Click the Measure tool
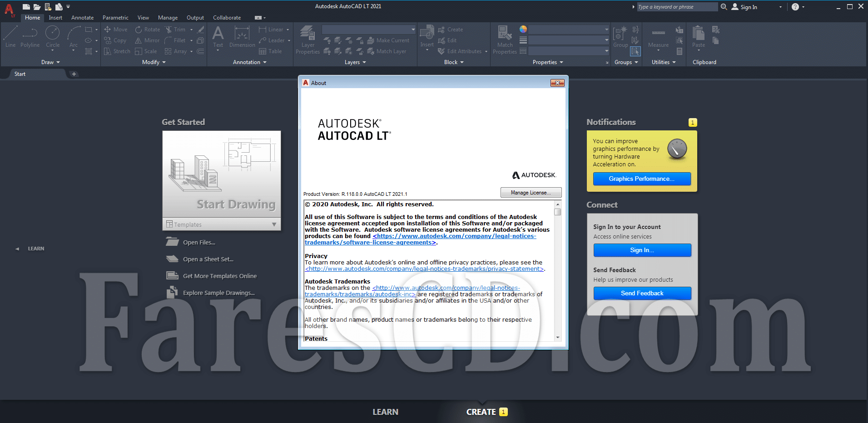 coord(658,36)
